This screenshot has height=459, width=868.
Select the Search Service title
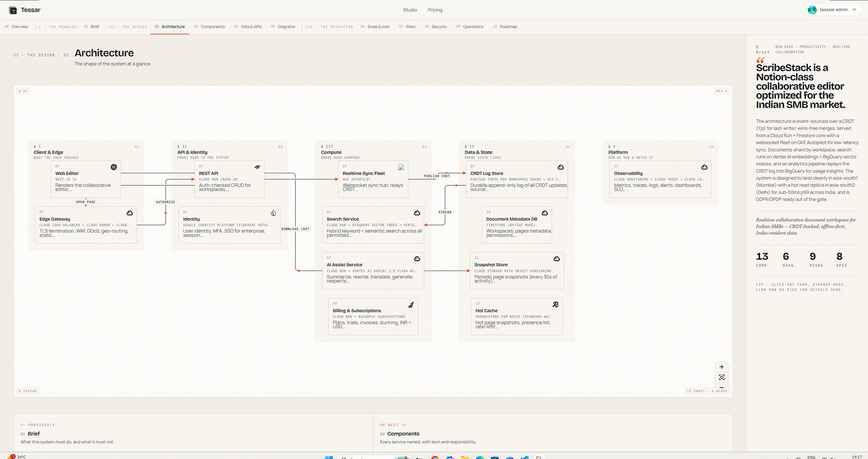[x=343, y=219]
